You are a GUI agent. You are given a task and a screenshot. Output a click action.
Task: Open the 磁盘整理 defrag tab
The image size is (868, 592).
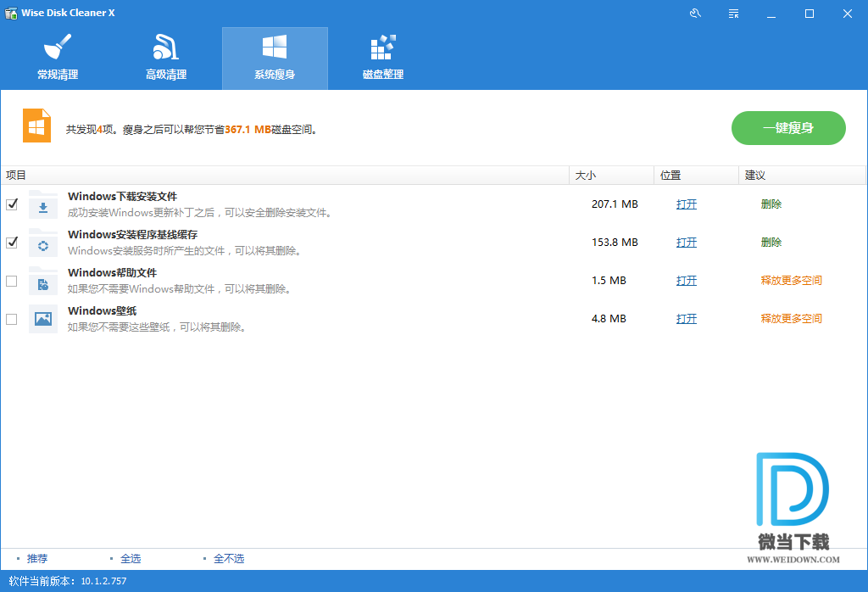[x=383, y=59]
